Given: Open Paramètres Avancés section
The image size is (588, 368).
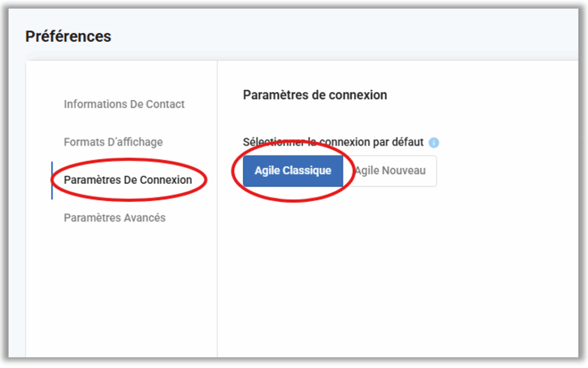Looking at the screenshot, I should [115, 218].
